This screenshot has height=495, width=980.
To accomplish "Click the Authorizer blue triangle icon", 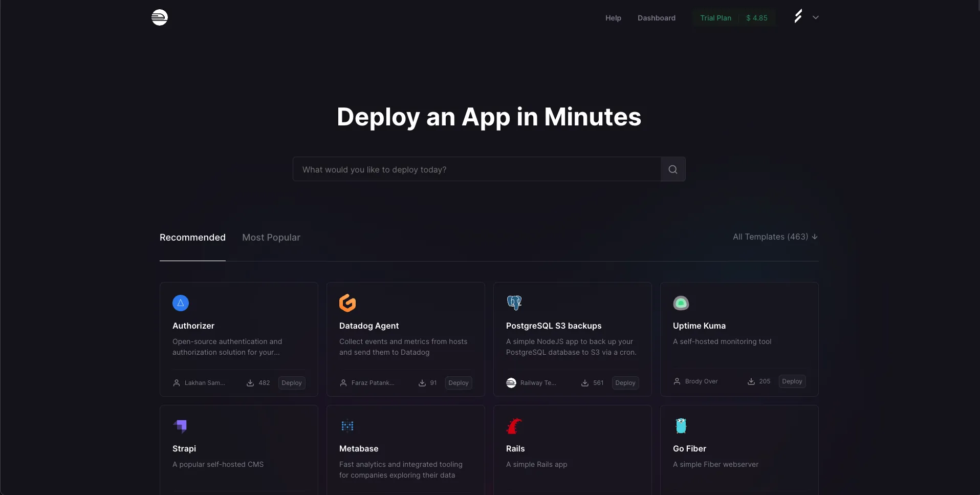I will tap(181, 303).
